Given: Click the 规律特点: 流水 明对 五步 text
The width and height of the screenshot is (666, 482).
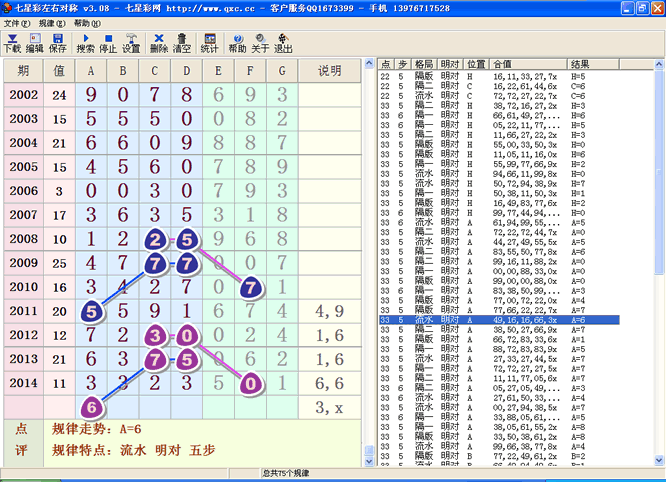Looking at the screenshot, I should point(134,450).
